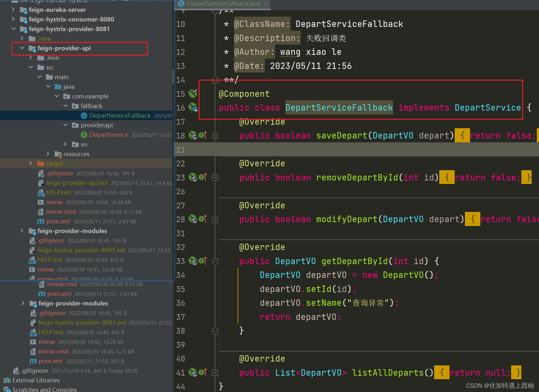Viewport: 539px width, 392px height.
Task: Click the Scratches and Consoles icon
Action: pos(7,389)
